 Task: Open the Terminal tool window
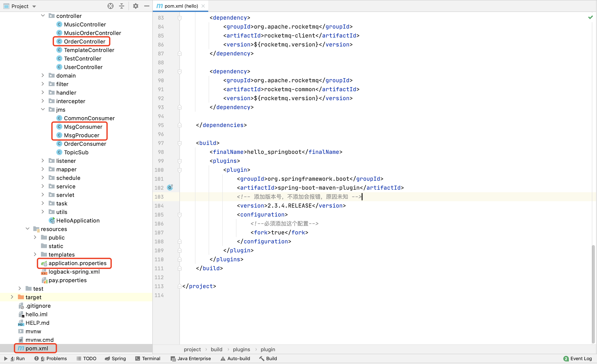148,358
